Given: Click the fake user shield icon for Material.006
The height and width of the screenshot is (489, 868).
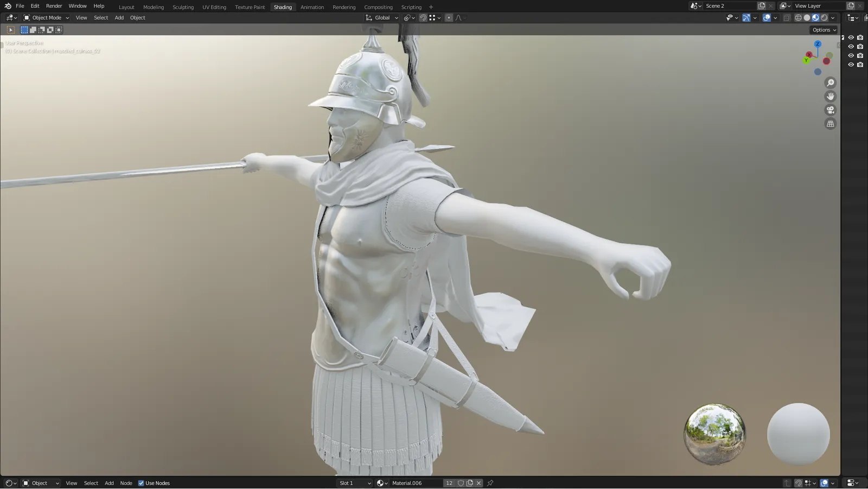Looking at the screenshot, I should tap(461, 483).
